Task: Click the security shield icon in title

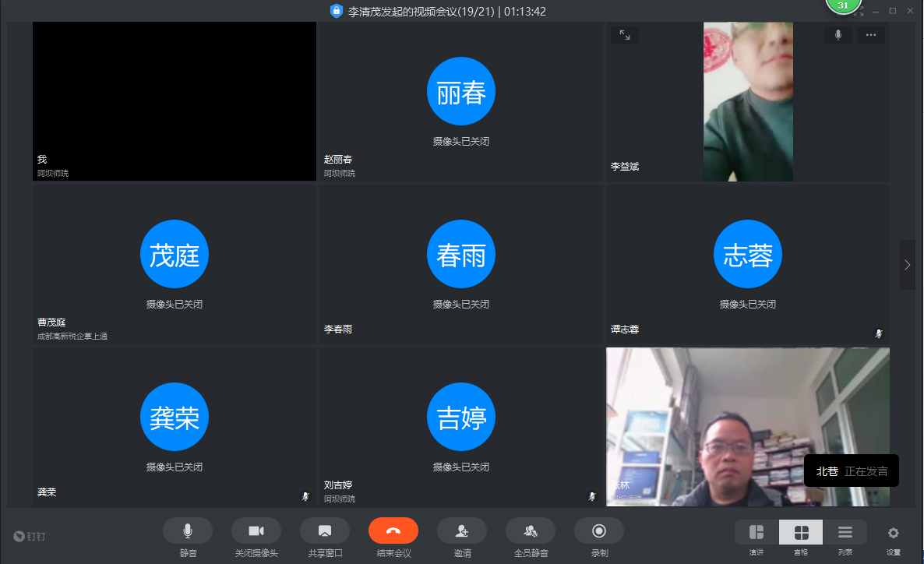Action: point(337,11)
